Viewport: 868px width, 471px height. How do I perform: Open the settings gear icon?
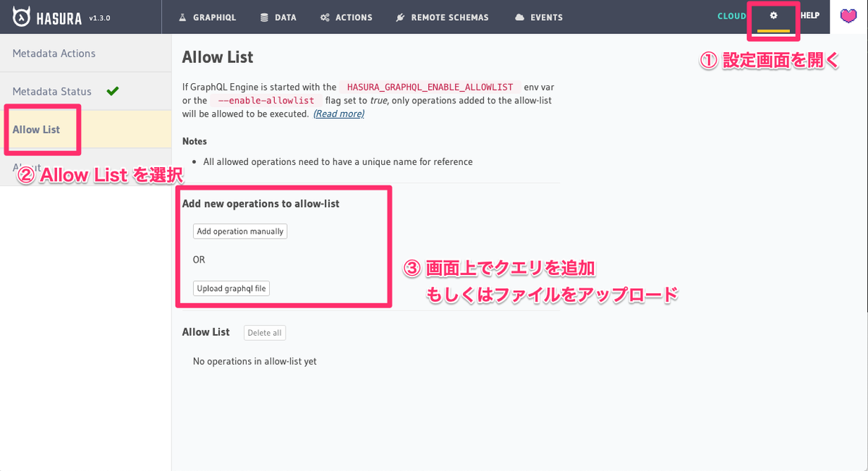click(x=773, y=16)
